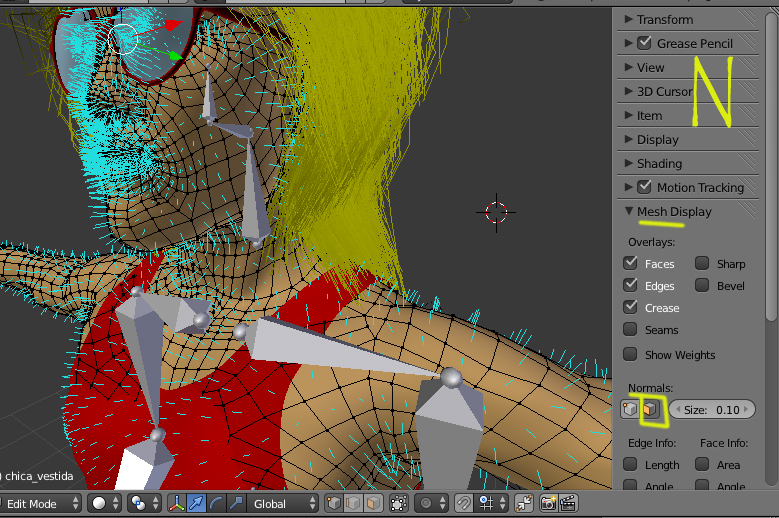Select the rotate manipulator arc icon

tap(215, 504)
